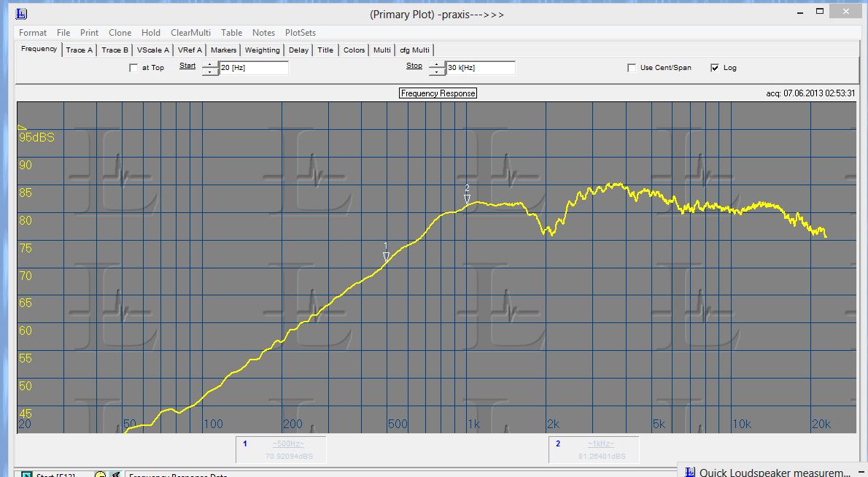Open the PlotSets menu
Image resolution: width=868 pixels, height=477 pixels.
click(x=301, y=33)
